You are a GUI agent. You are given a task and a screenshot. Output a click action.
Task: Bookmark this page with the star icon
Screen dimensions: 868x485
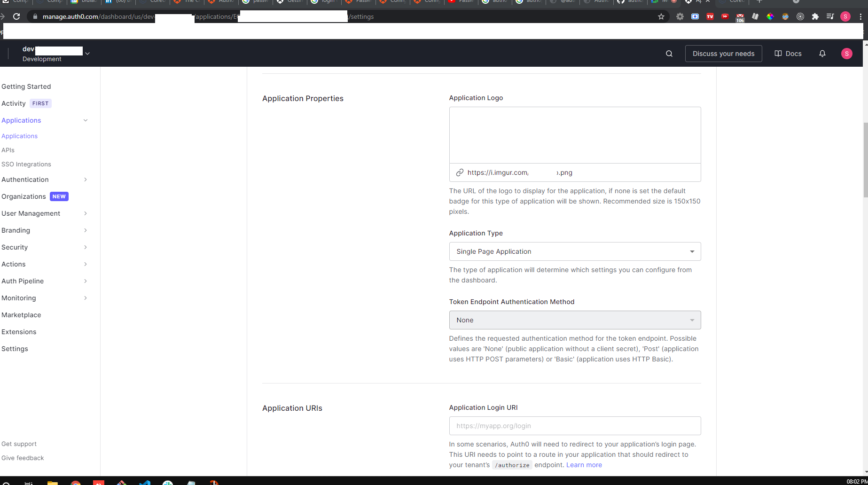(661, 16)
